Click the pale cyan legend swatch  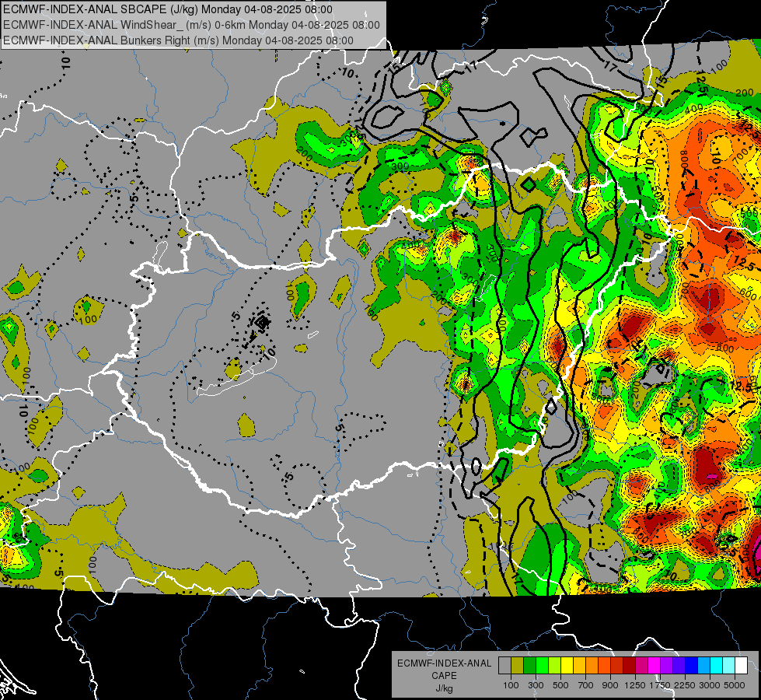[729, 665]
